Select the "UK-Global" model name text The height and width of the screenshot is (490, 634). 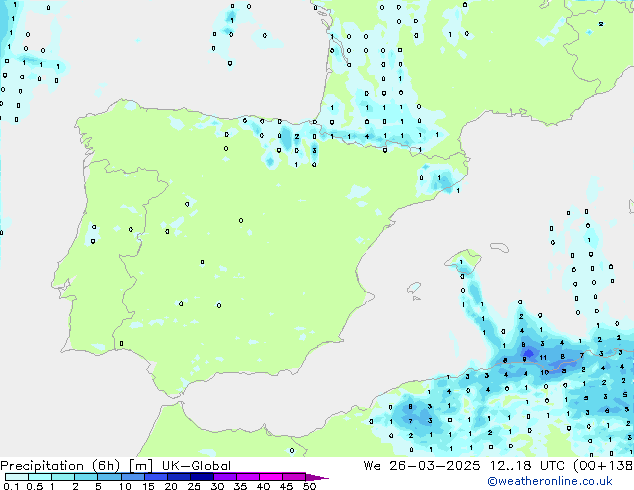[196, 466]
